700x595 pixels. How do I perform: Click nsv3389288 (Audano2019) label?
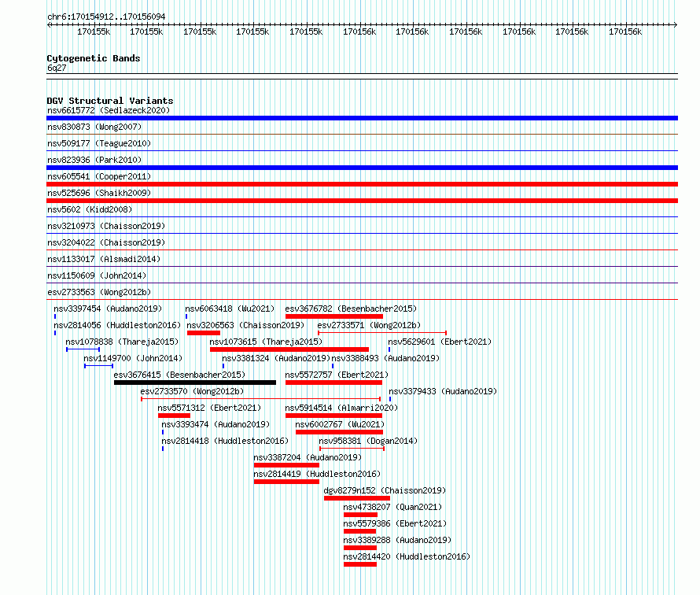(x=397, y=540)
